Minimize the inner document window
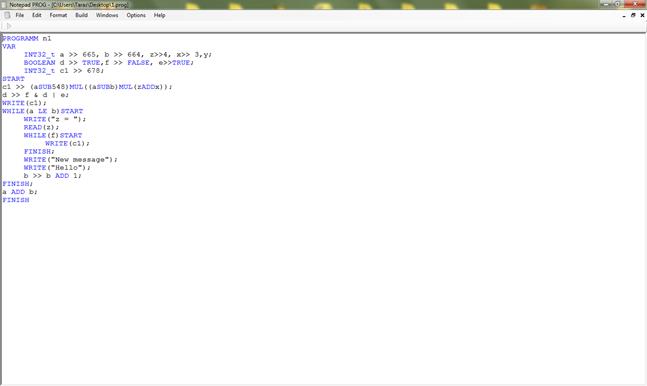647x386 pixels. [x=624, y=15]
